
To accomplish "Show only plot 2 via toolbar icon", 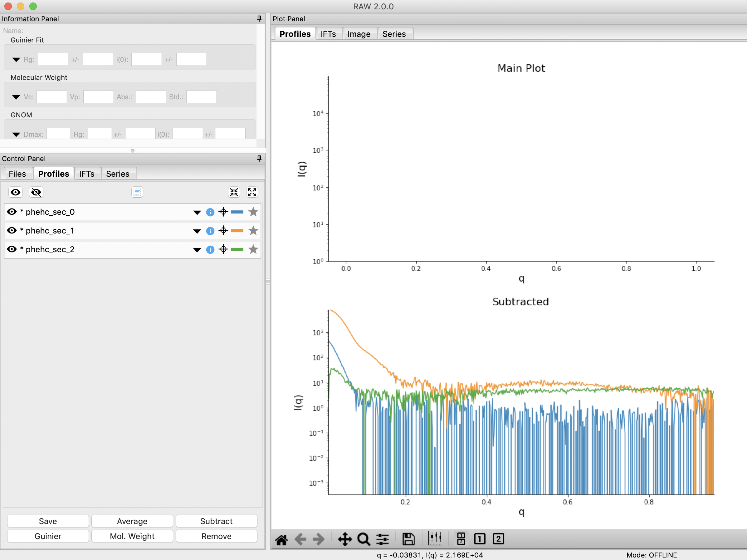I will [x=498, y=539].
